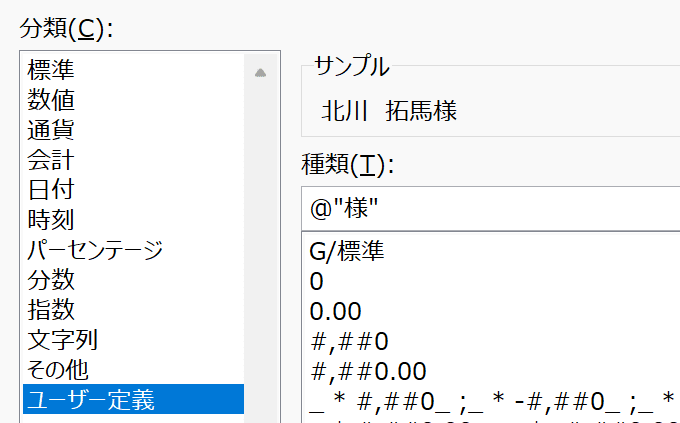Image resolution: width=680 pixels, height=423 pixels.
Task: Select ユーザー定義 category
Action: point(134,399)
